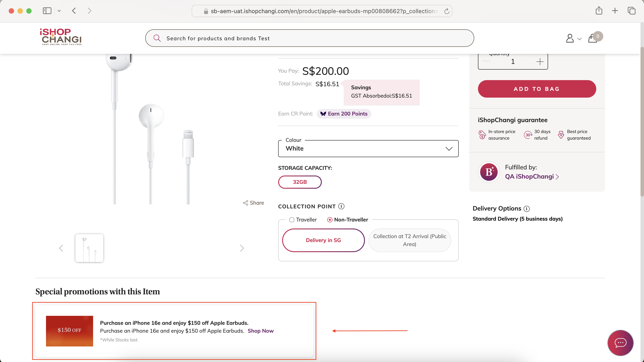Expand the Colour White dropdown
This screenshot has width=644, height=362.
click(368, 148)
